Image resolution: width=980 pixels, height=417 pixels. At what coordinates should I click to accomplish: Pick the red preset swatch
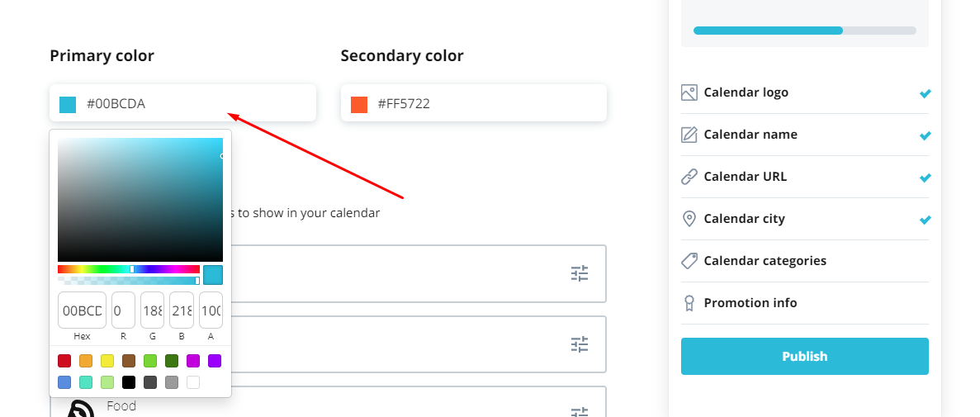tap(64, 361)
